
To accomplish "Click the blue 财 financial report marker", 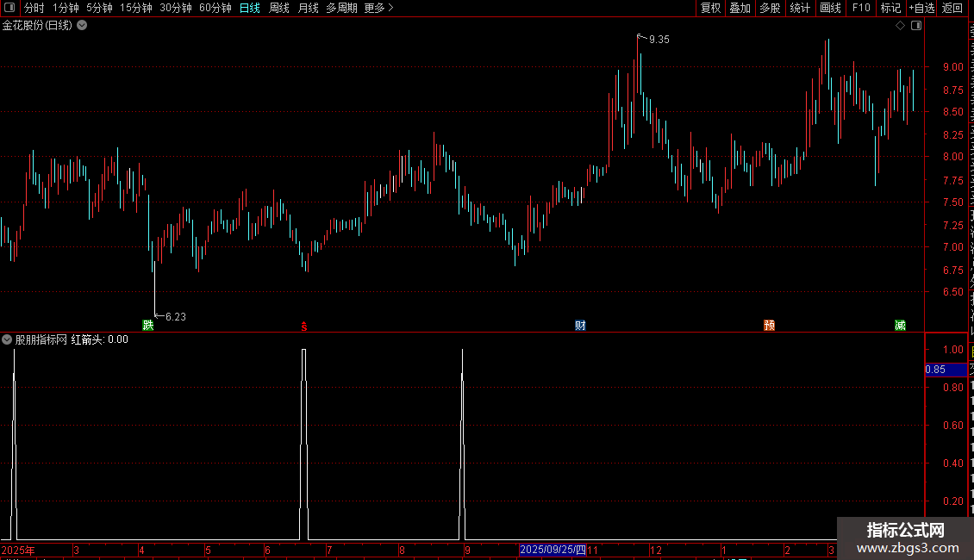I will click(580, 326).
